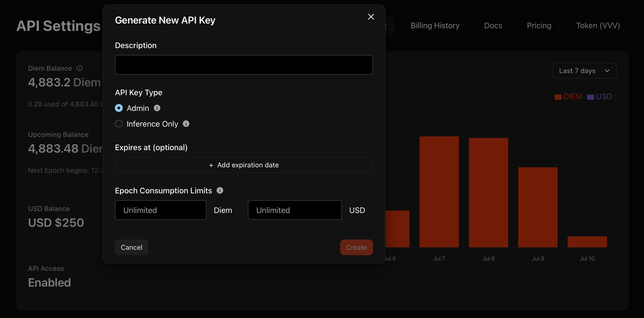Click the 'Jul 7' axis label
Viewport: 644px width, 318px height.
coord(439,259)
